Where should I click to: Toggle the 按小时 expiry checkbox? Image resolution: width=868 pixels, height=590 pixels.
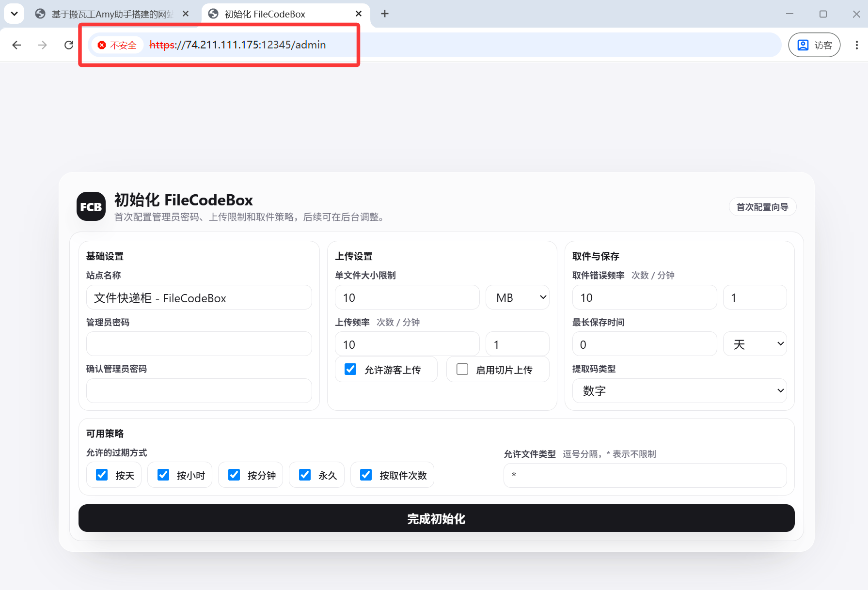163,475
